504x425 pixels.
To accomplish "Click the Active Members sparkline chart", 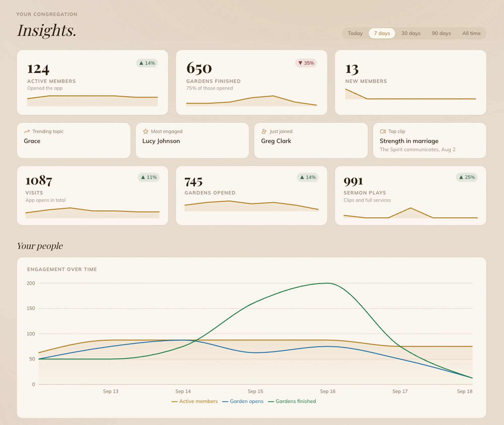I will pyautogui.click(x=92, y=101).
